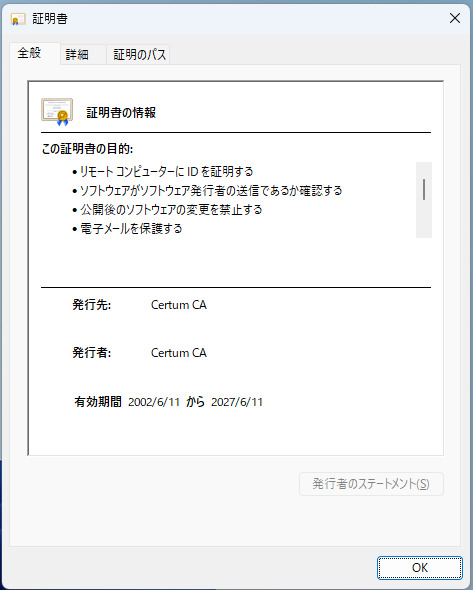
Task: Click the start date 2002/6/11
Action: pos(154,402)
